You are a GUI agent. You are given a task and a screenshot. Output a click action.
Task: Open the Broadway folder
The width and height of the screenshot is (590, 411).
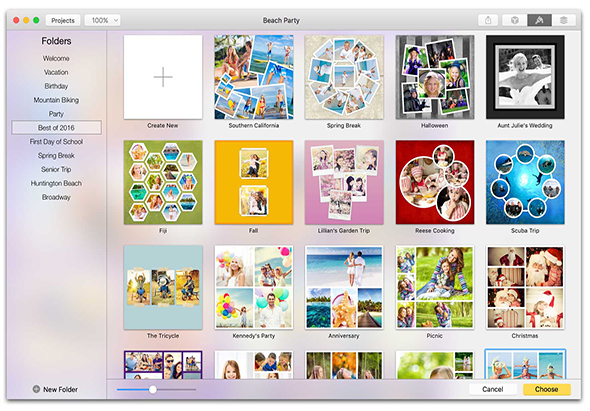(x=56, y=197)
